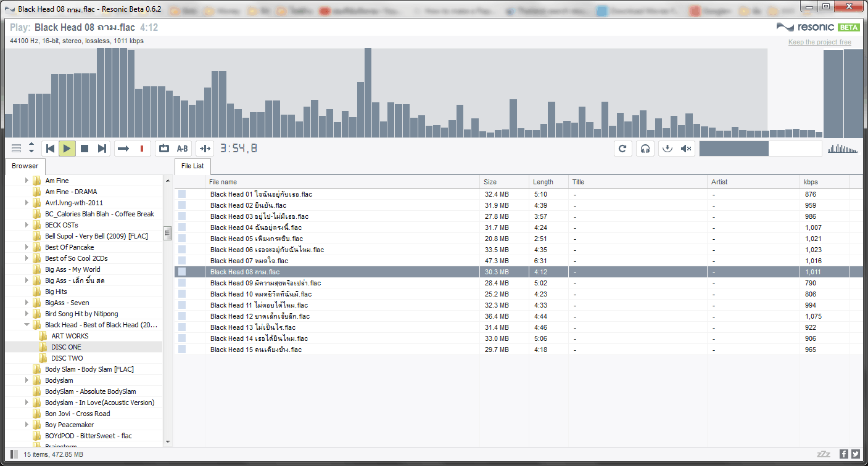Sort by the Artist column header
This screenshot has width=868, height=466.
(x=753, y=182)
